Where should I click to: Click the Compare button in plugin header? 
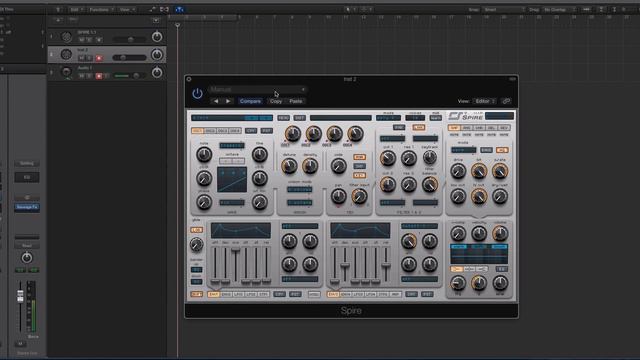pyautogui.click(x=250, y=101)
